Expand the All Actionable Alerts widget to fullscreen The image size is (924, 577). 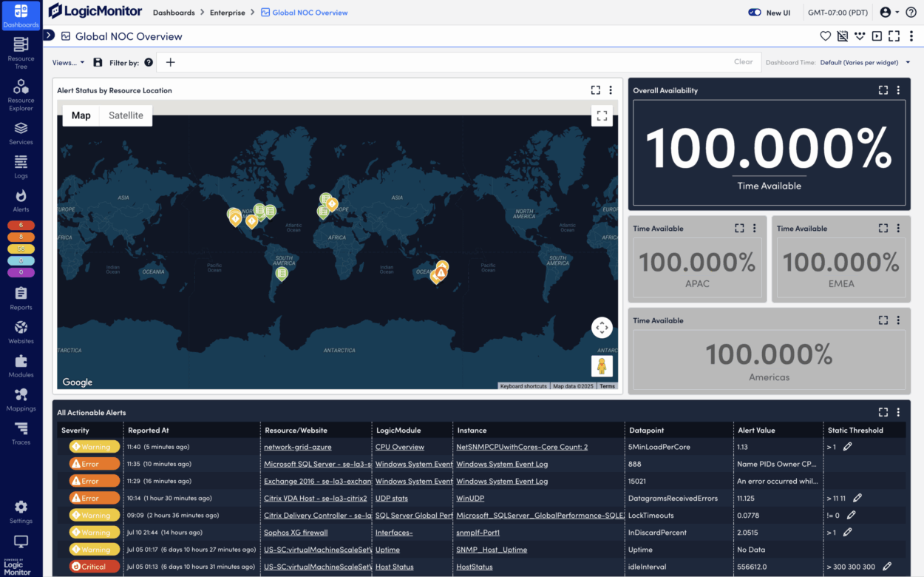pyautogui.click(x=883, y=413)
